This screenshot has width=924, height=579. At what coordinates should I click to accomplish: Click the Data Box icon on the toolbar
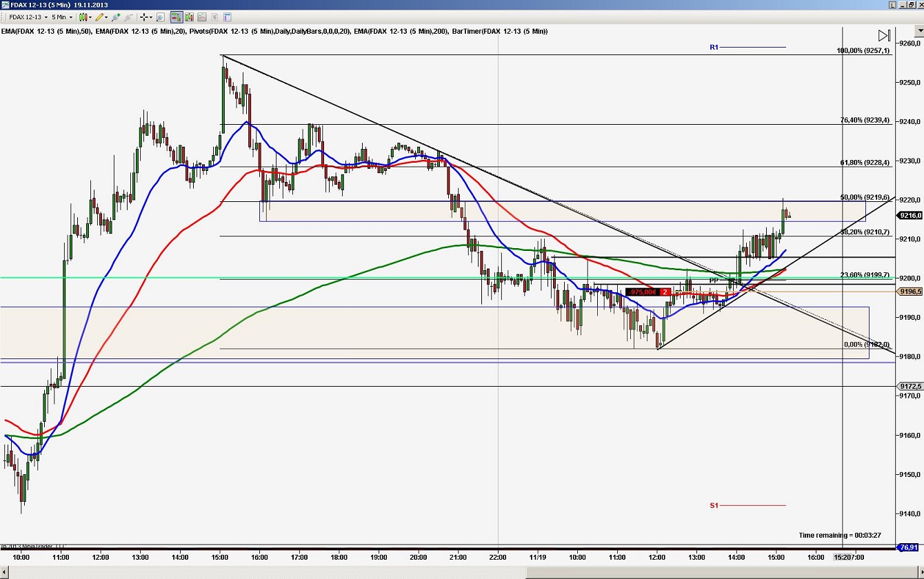click(x=189, y=17)
